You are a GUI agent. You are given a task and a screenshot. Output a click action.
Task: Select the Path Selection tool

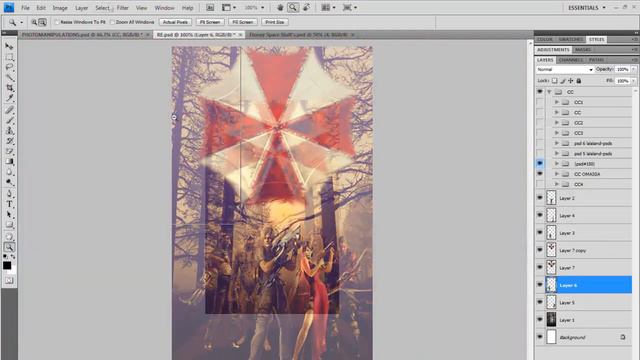[x=9, y=214]
